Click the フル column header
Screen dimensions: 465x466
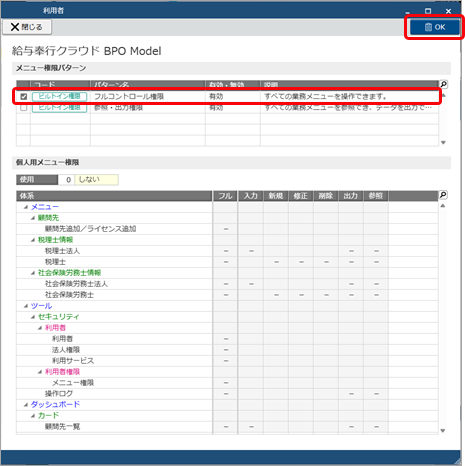pyautogui.click(x=225, y=196)
